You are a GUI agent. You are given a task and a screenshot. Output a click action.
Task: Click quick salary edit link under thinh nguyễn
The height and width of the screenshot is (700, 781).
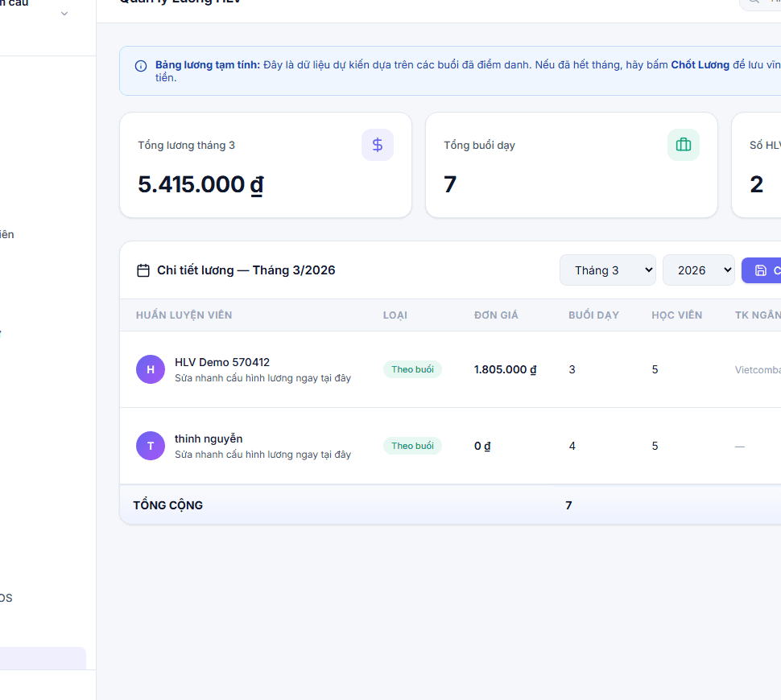[262, 455]
